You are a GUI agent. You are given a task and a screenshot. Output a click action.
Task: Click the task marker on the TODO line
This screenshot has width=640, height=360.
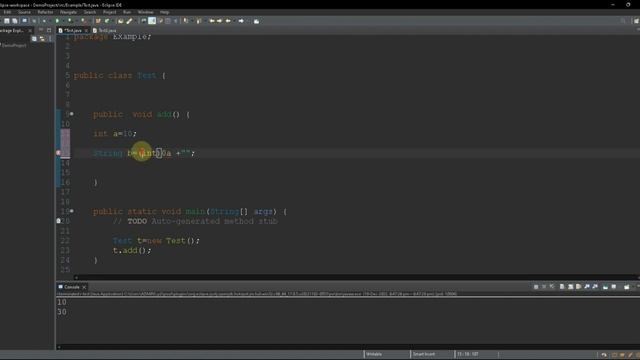(x=58, y=221)
